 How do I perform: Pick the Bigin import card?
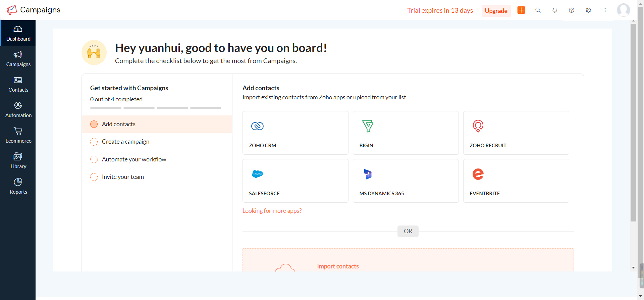pos(406,133)
